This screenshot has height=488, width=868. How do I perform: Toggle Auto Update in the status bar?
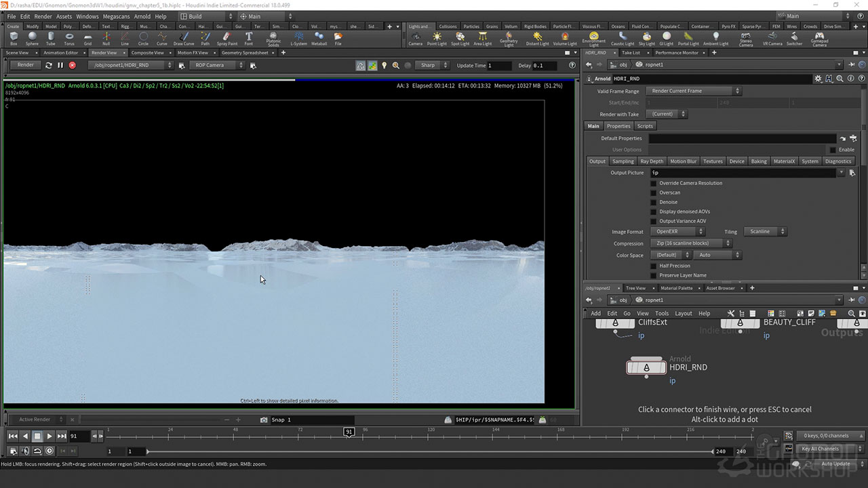(x=835, y=464)
